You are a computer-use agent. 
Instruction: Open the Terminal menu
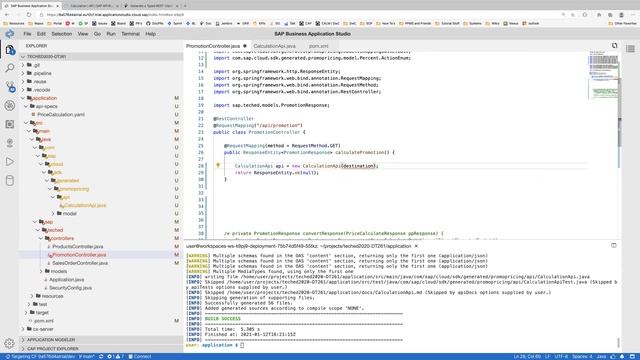click(x=131, y=34)
